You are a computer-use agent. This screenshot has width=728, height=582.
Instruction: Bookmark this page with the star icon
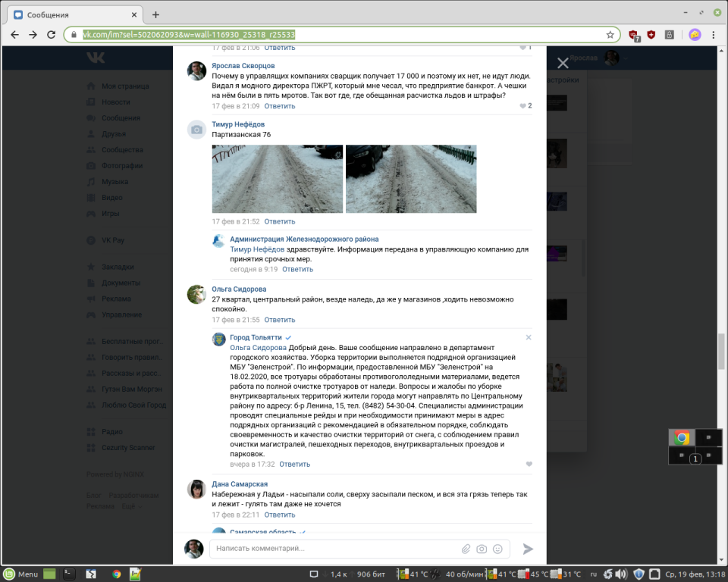pos(610,35)
